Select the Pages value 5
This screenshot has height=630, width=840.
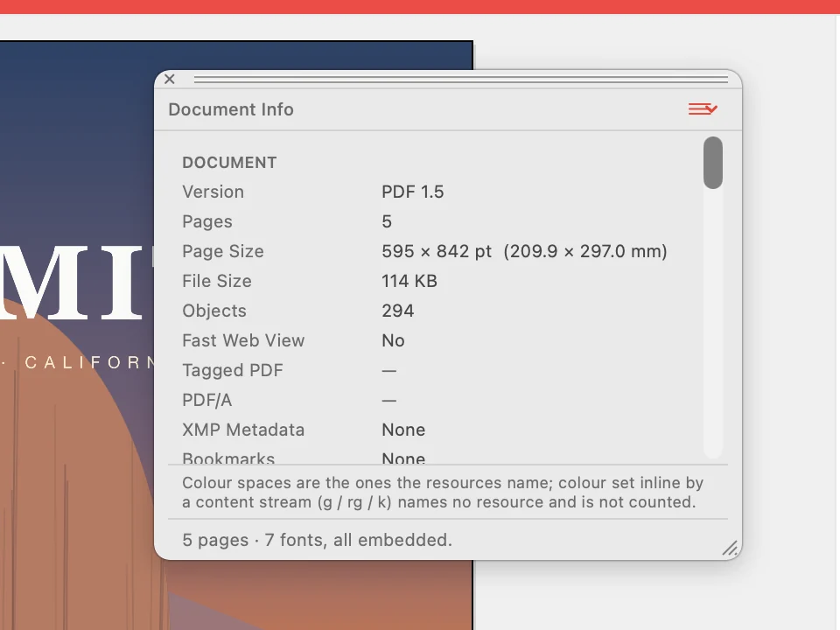(x=387, y=221)
